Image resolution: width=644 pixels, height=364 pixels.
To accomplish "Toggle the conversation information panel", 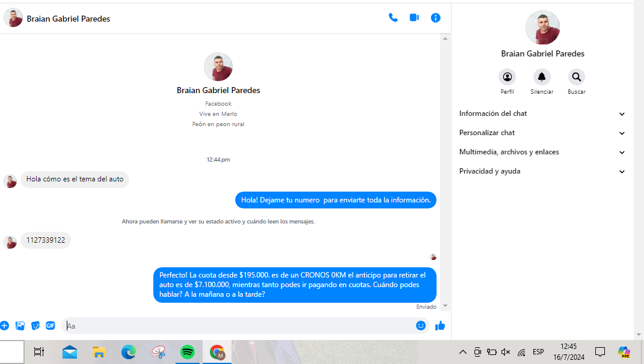I will pyautogui.click(x=436, y=18).
